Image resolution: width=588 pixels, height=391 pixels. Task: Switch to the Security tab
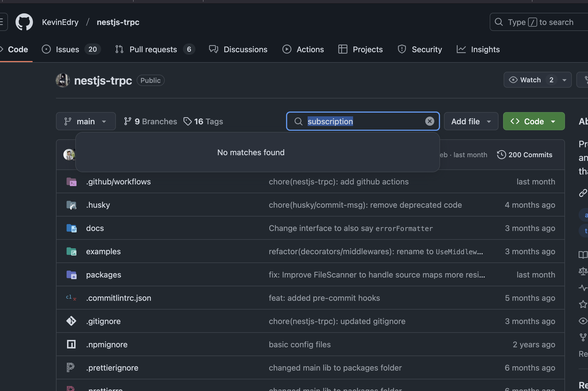(x=420, y=49)
